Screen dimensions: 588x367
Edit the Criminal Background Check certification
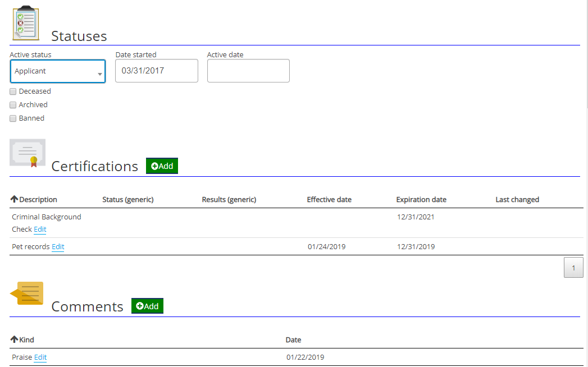(40, 230)
